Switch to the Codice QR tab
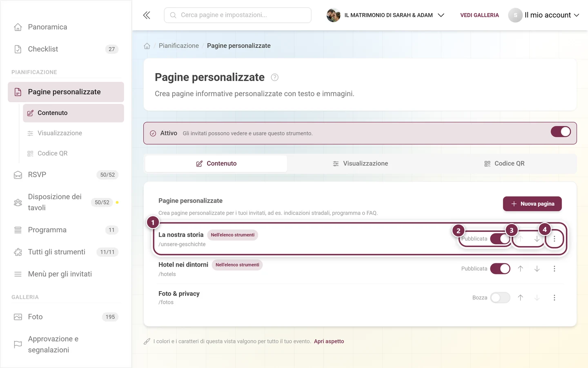This screenshot has height=368, width=588. [504, 164]
